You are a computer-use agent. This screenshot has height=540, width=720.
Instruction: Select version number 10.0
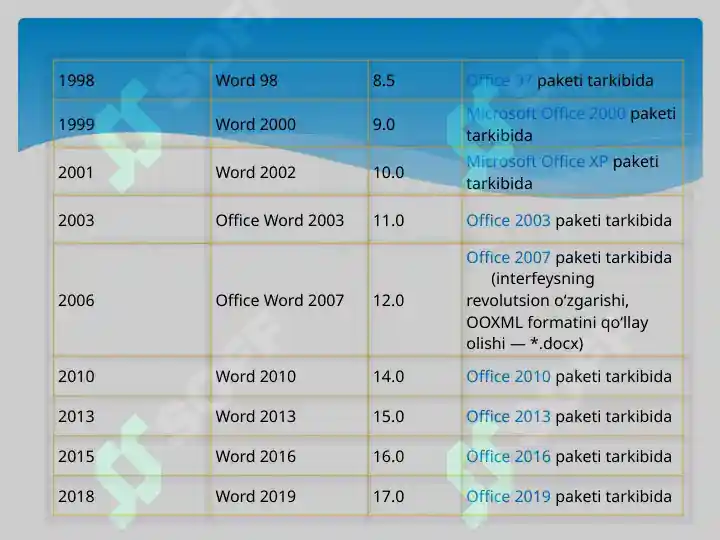pos(388,173)
